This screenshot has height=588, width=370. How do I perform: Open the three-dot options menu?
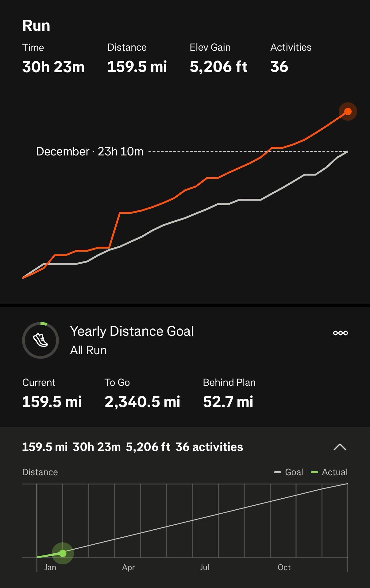point(340,333)
